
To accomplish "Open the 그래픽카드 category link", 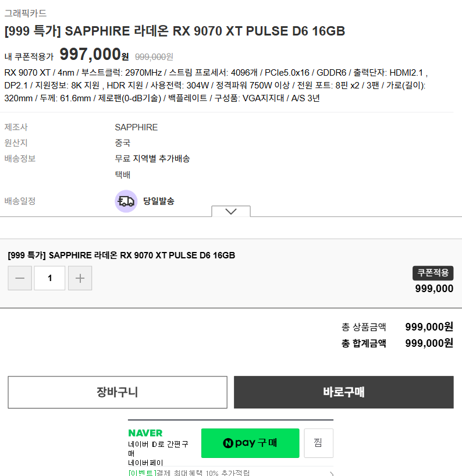I will click(24, 13).
